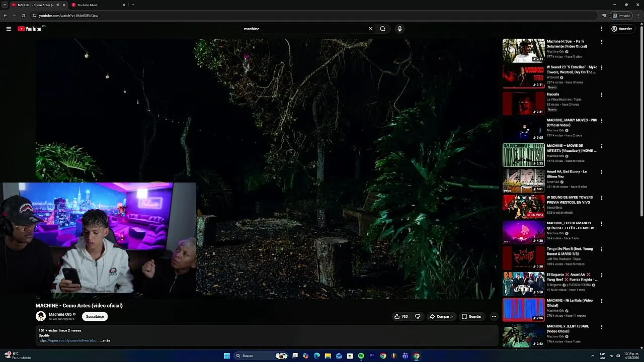This screenshot has height=362, width=644.
Task: Play Pa Ti Solamente thumbnail
Action: point(523,50)
